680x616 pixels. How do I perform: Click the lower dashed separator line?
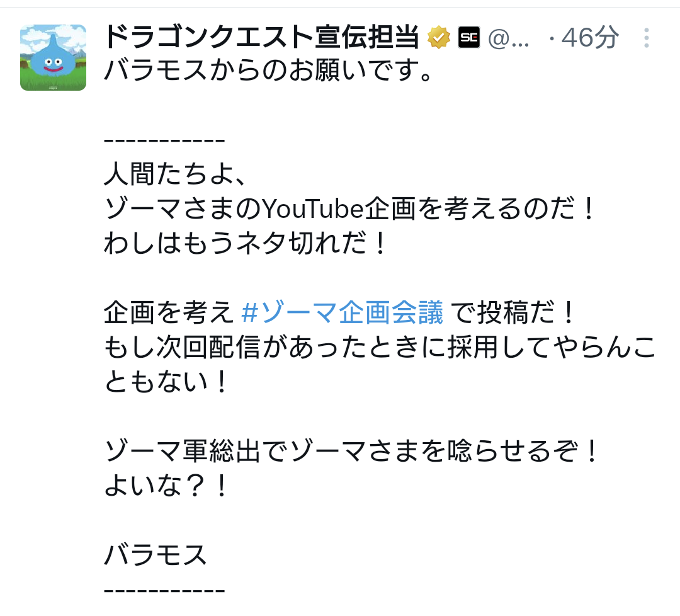click(x=164, y=590)
